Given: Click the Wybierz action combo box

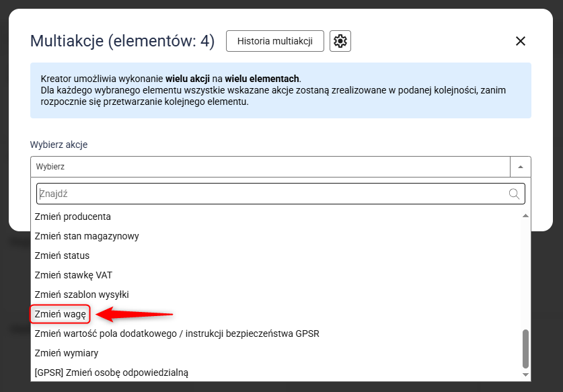Looking at the screenshot, I should click(x=270, y=167).
